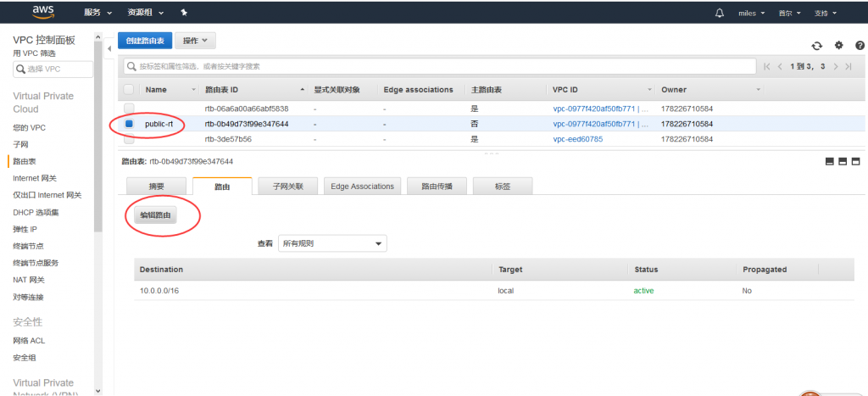Go to the next page of results
The height and width of the screenshot is (396, 868).
tap(836, 66)
